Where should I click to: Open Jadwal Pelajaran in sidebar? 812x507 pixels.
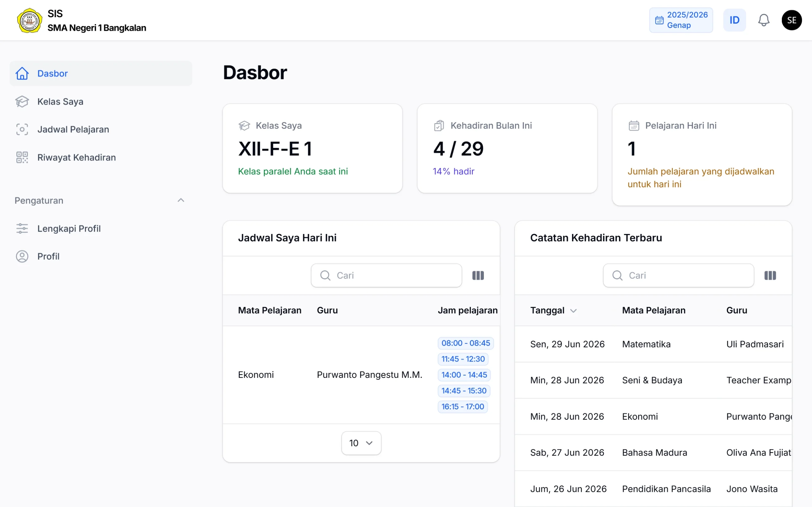click(73, 129)
